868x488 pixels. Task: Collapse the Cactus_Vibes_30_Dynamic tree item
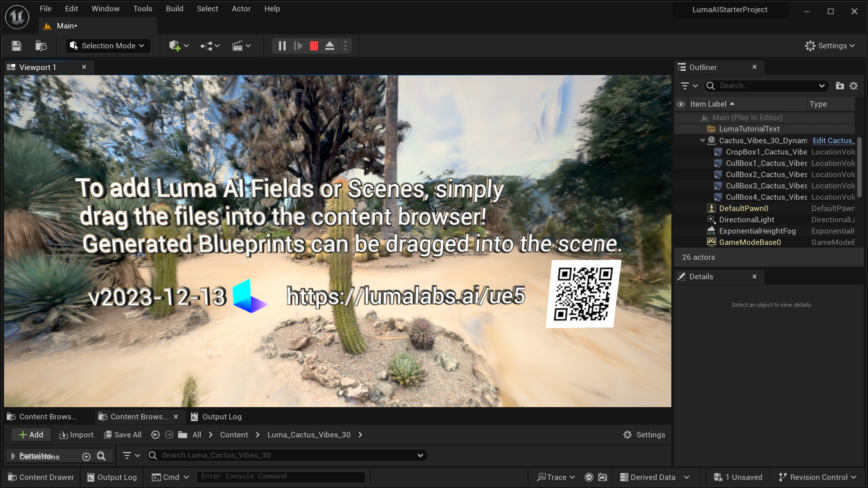[x=702, y=141]
